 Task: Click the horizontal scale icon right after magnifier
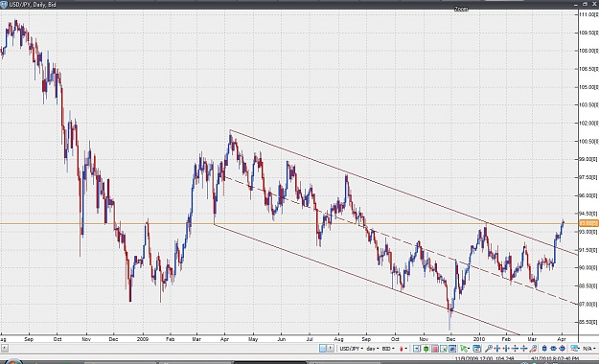pos(497,349)
